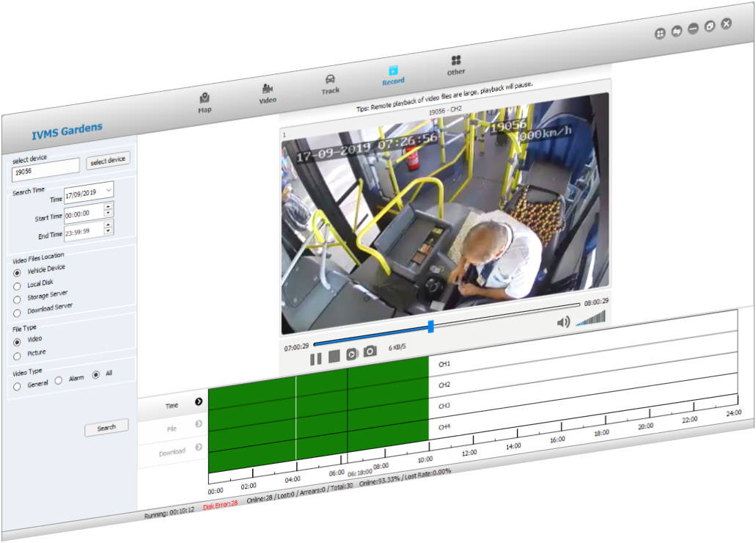
Task: Click the Start Time field 00:00:00
Action: (x=84, y=212)
